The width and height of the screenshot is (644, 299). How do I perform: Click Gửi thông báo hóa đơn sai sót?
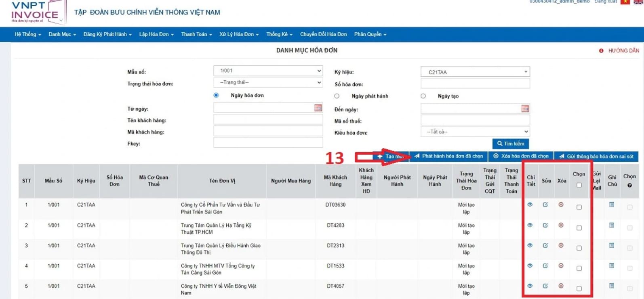(x=596, y=156)
